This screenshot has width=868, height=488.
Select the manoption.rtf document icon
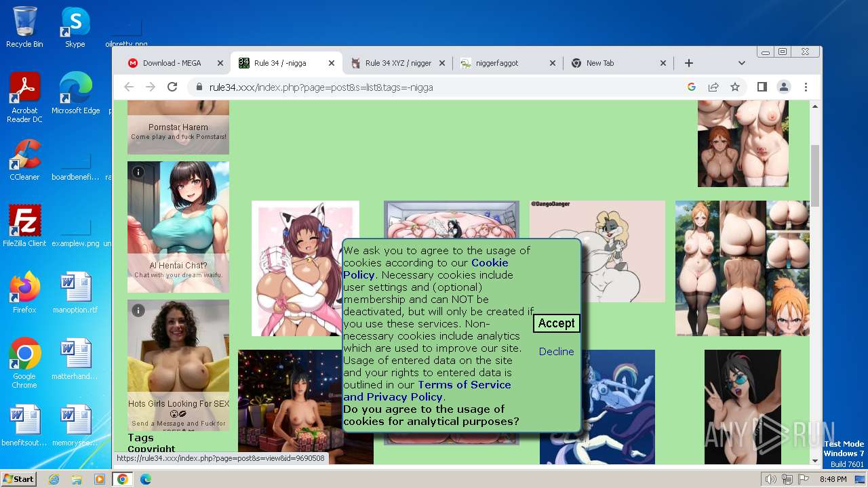click(75, 293)
